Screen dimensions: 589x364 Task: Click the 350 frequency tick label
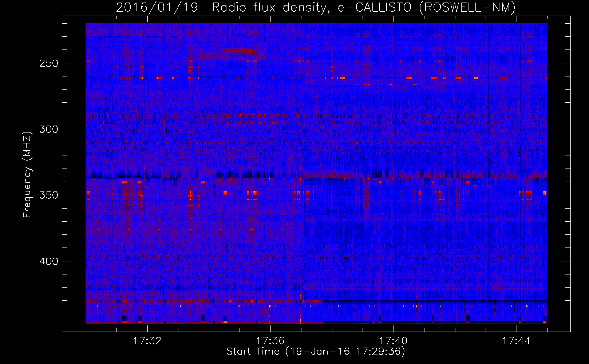click(49, 195)
